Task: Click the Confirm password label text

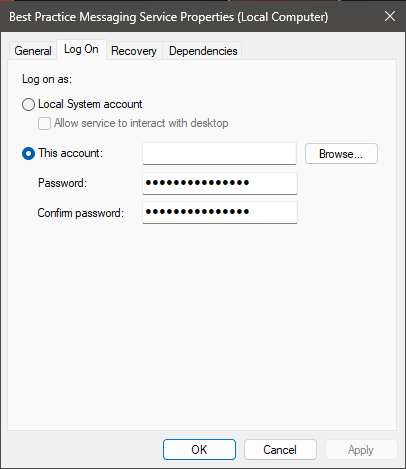Action: click(x=80, y=213)
